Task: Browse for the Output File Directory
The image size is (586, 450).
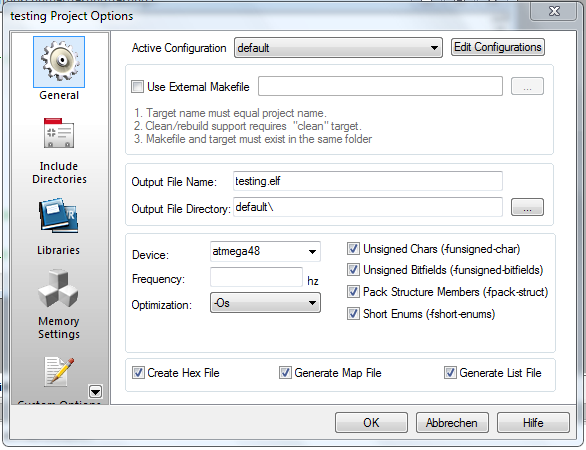Action: (x=527, y=207)
